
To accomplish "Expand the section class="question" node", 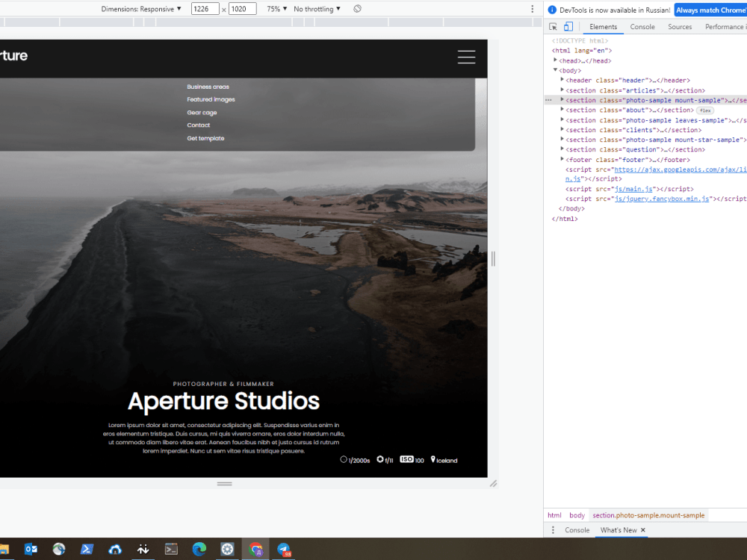I will click(x=562, y=149).
